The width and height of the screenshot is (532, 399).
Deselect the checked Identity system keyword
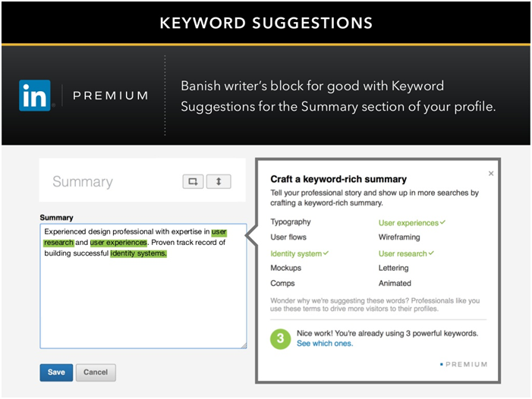(299, 253)
